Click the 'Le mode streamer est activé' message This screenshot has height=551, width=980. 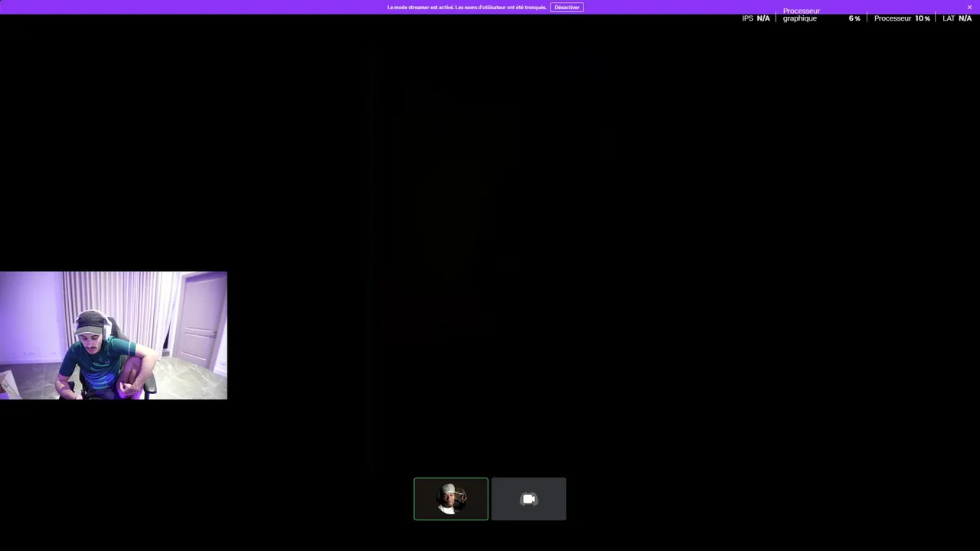467,7
